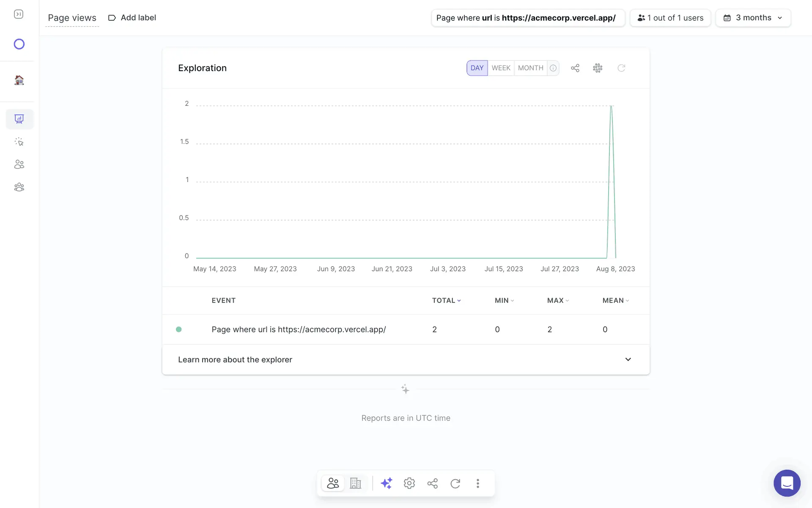This screenshot has height=508, width=812.
Task: Click the green series dot beside the event
Action: [179, 329]
